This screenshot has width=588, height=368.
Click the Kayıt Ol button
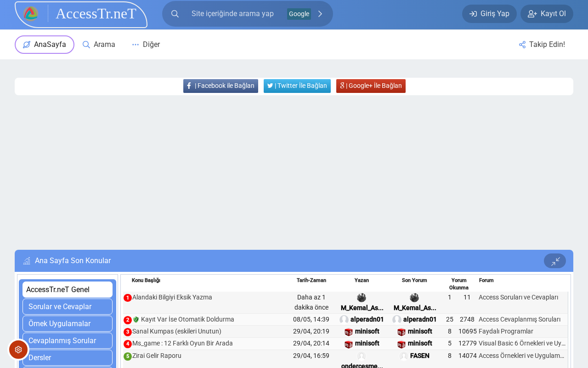pos(547,14)
